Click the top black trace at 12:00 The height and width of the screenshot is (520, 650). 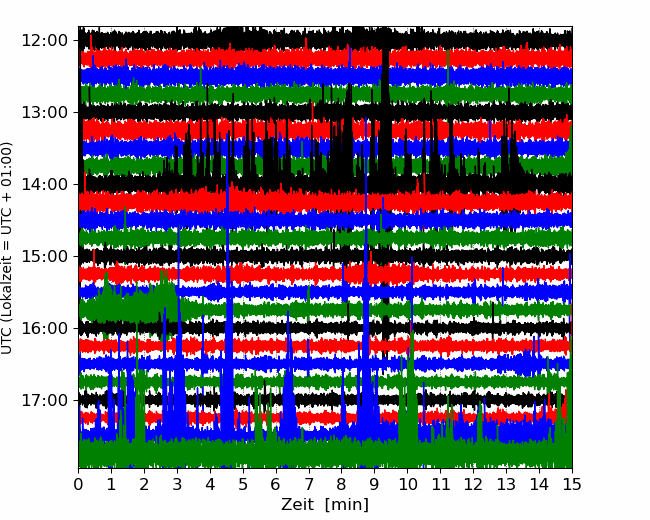pos(325,39)
